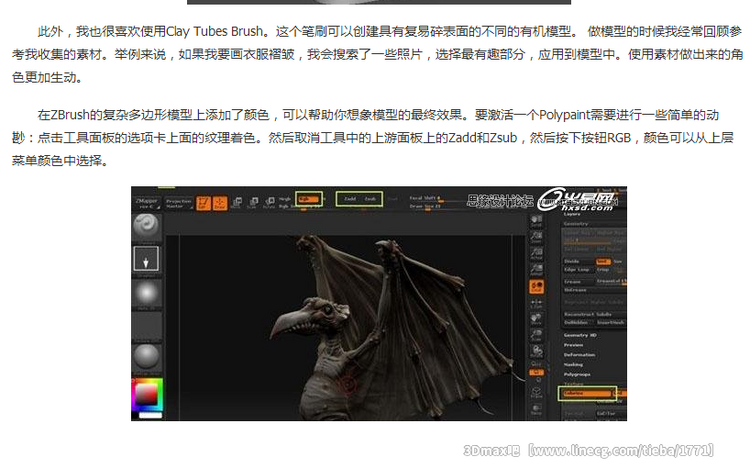Click the Reconstruct Subdiv button
The height and width of the screenshot is (468, 750).
coord(593,314)
